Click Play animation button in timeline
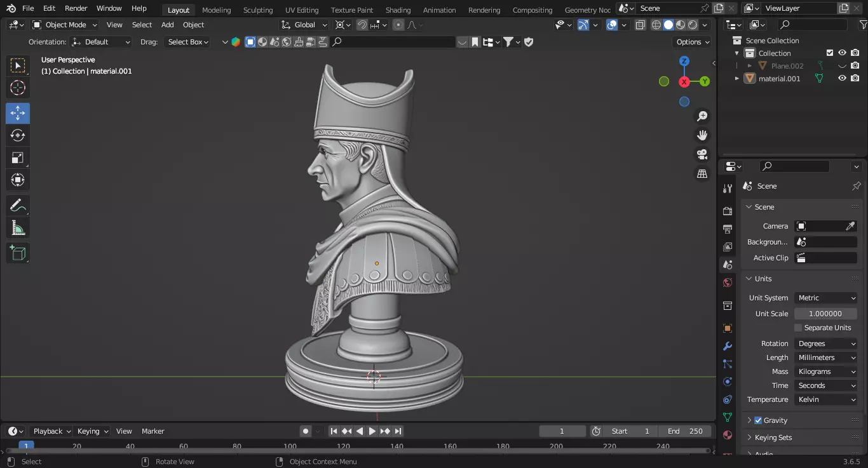Screen dimensions: 868x468 372,431
